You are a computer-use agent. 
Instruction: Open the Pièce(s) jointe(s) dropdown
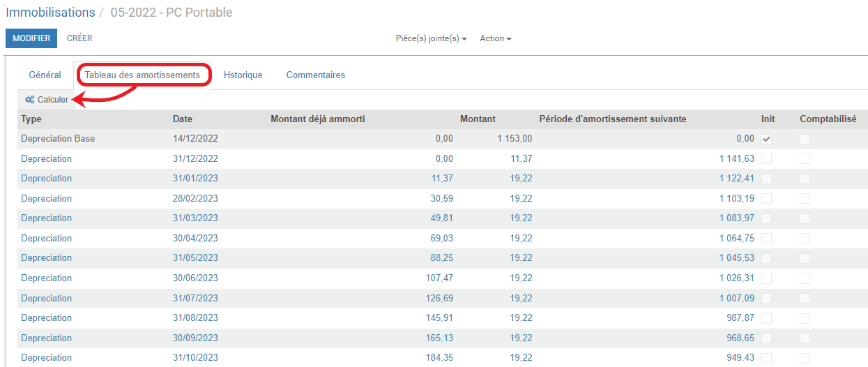pyautogui.click(x=431, y=38)
